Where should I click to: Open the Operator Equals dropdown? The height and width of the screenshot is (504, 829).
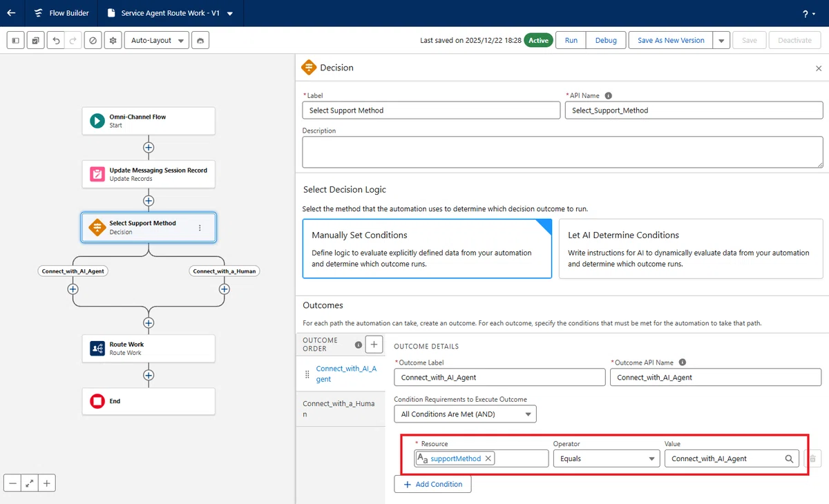coord(607,458)
